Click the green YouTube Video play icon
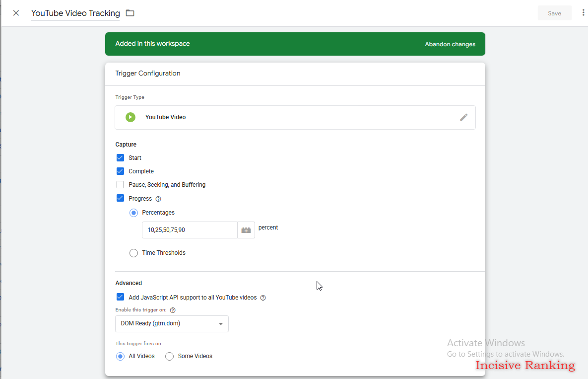The width and height of the screenshot is (588, 379). point(131,117)
